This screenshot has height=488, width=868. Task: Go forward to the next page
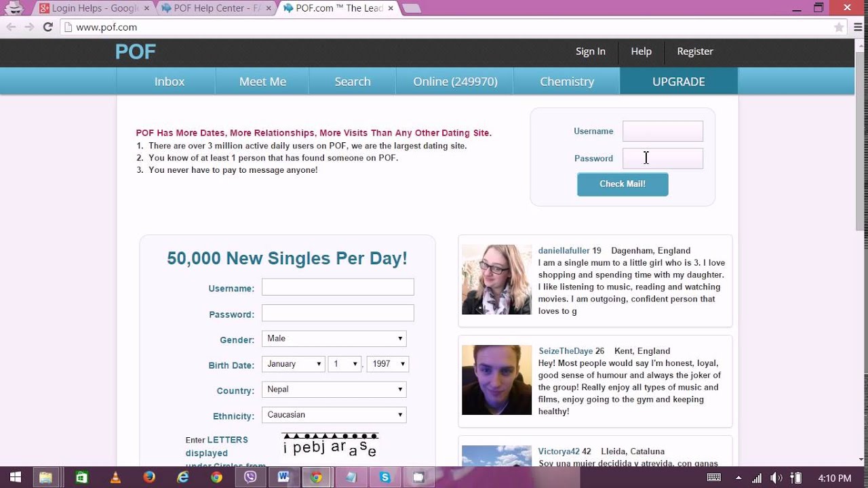coord(28,27)
